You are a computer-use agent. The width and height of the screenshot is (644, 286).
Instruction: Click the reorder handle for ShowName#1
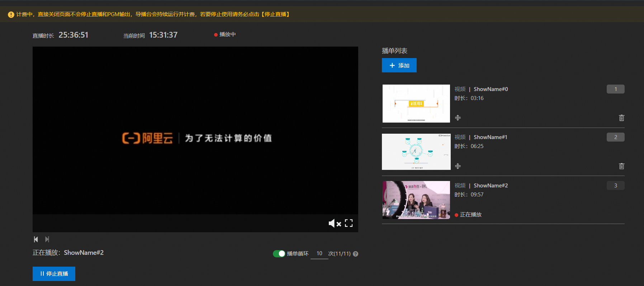(458, 166)
